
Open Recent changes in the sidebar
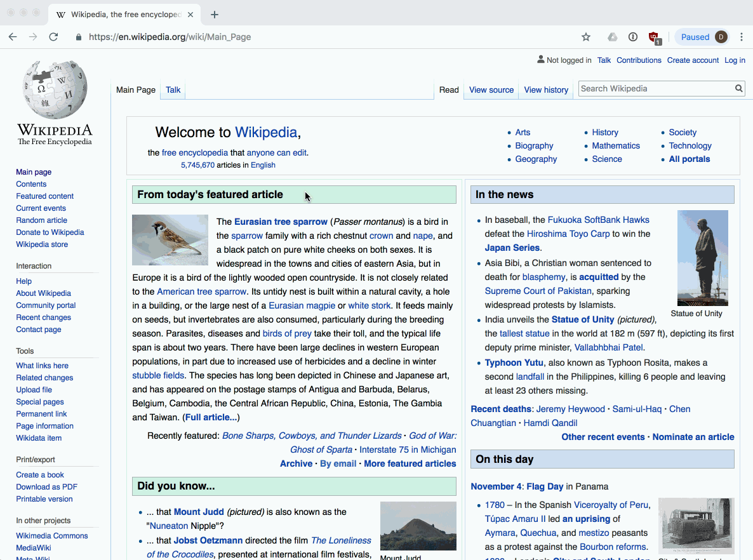tap(43, 317)
